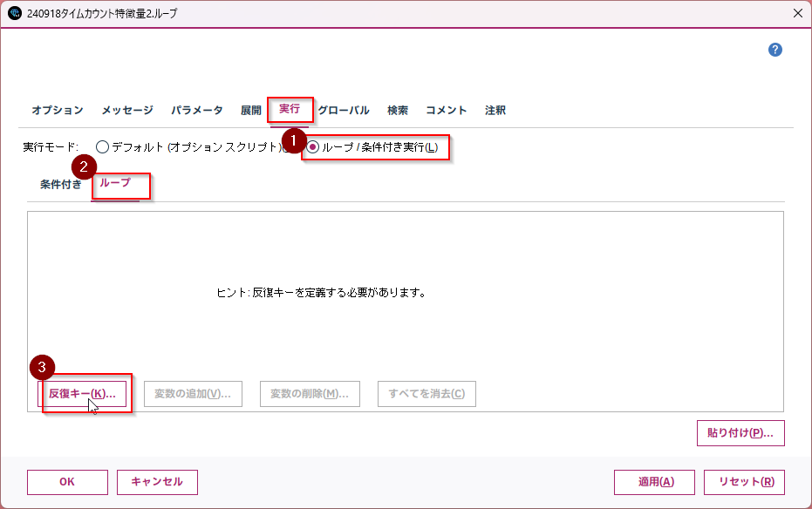This screenshot has width=812, height=509.
Task: Click the 反復キー(K)... button
Action: (x=82, y=394)
